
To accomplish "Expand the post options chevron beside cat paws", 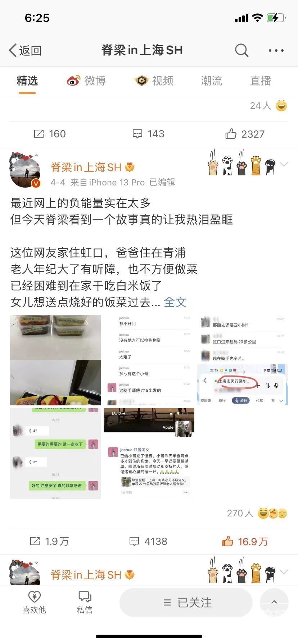I will coord(284,165).
